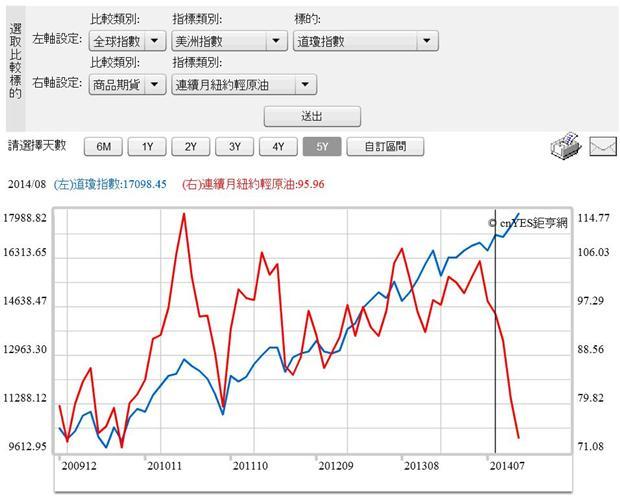The image size is (620, 496).
Task: Select the highlighted 5Y time range
Action: pos(322,147)
